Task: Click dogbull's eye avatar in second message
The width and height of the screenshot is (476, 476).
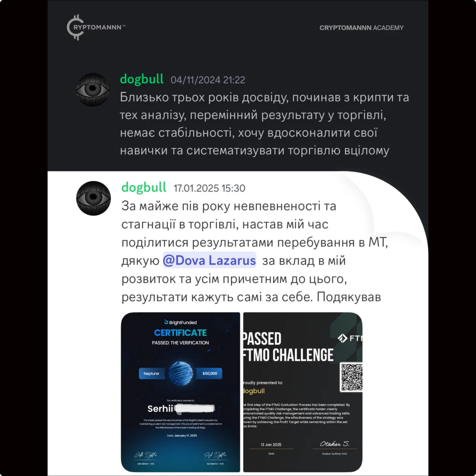Action: pyautogui.click(x=93, y=198)
